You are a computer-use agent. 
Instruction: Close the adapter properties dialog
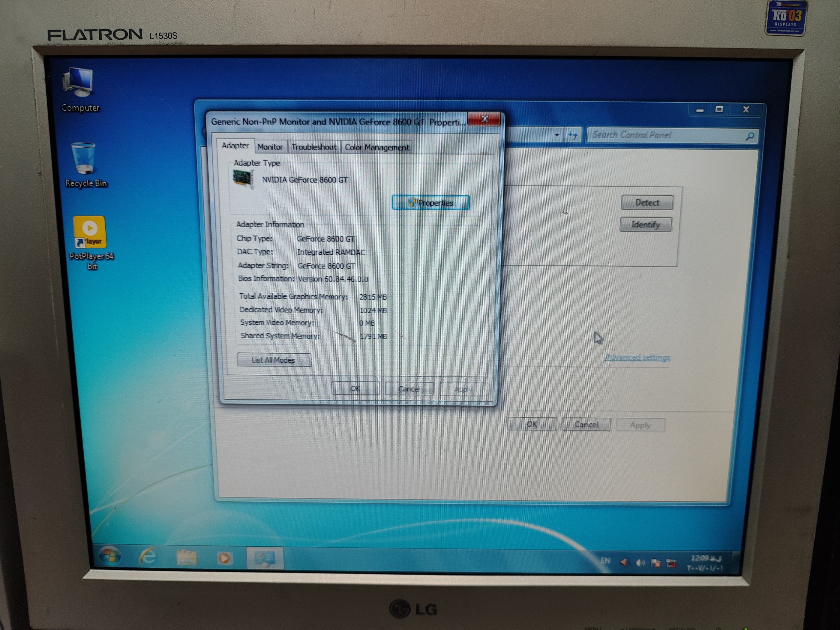pyautogui.click(x=484, y=119)
